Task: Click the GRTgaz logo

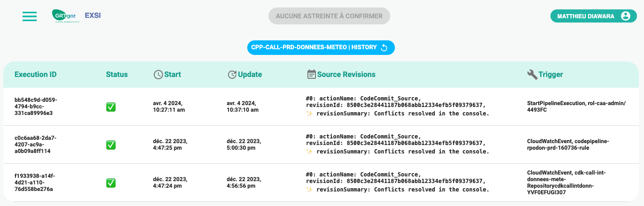Action: tap(65, 16)
